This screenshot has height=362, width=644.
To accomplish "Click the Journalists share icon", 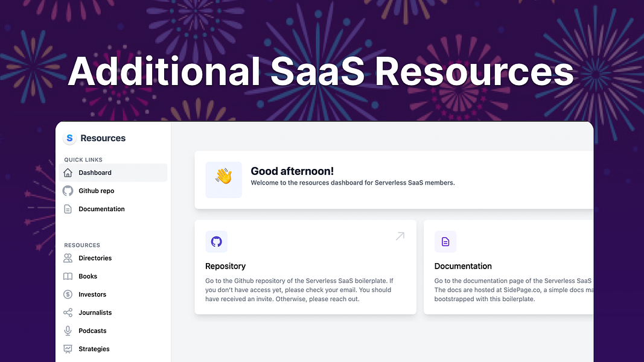I will 68,313.
